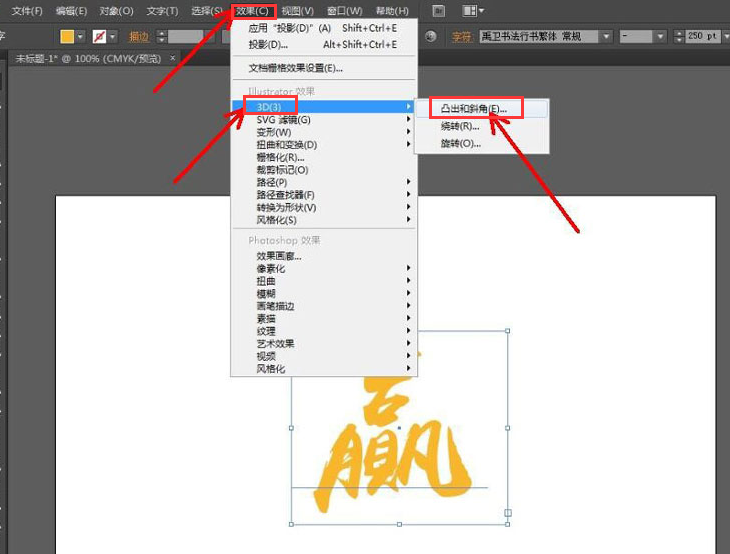The height and width of the screenshot is (554, 730).
Task: Open the 画笔描边 submenu
Action: (324, 306)
